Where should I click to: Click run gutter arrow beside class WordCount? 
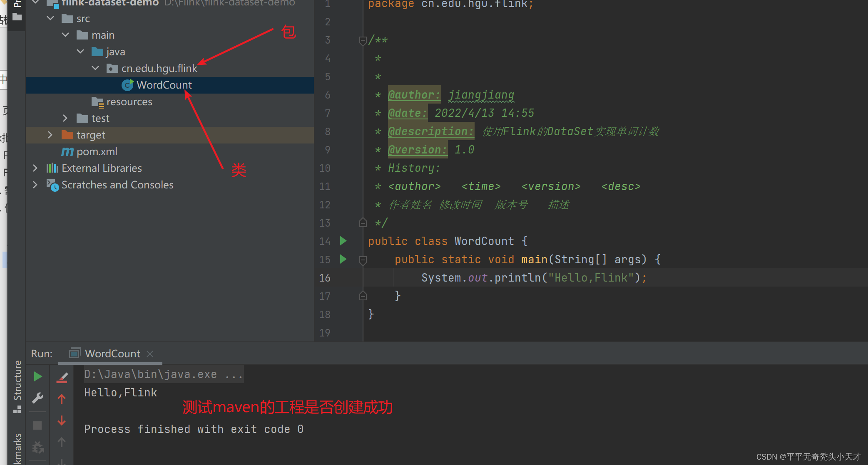click(343, 241)
